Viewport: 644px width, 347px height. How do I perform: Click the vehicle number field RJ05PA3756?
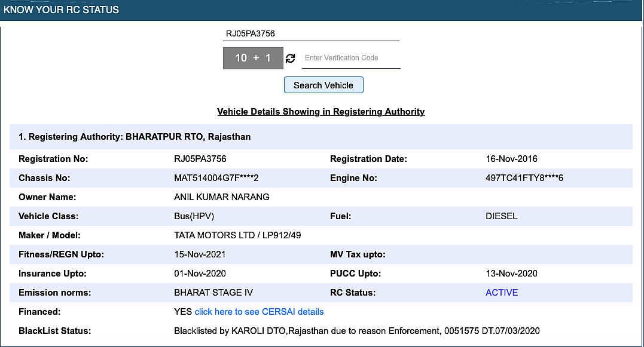tap(311, 33)
